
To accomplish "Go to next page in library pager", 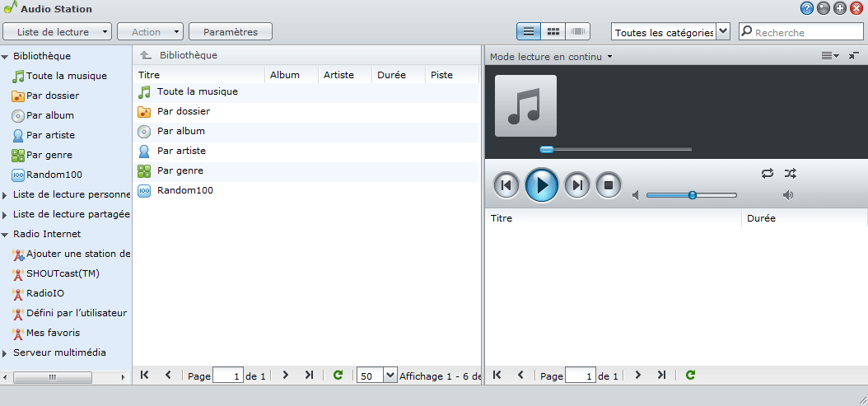I will [x=286, y=375].
